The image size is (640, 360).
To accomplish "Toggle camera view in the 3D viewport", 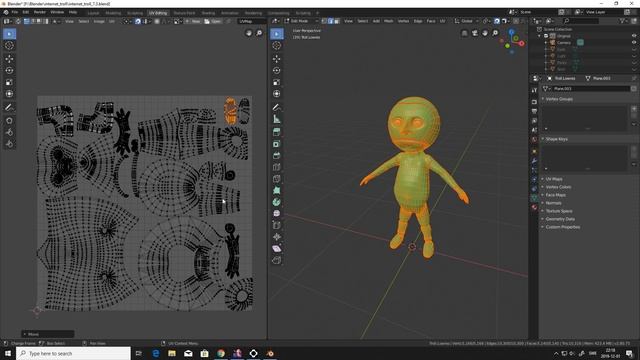I will click(475, 33).
